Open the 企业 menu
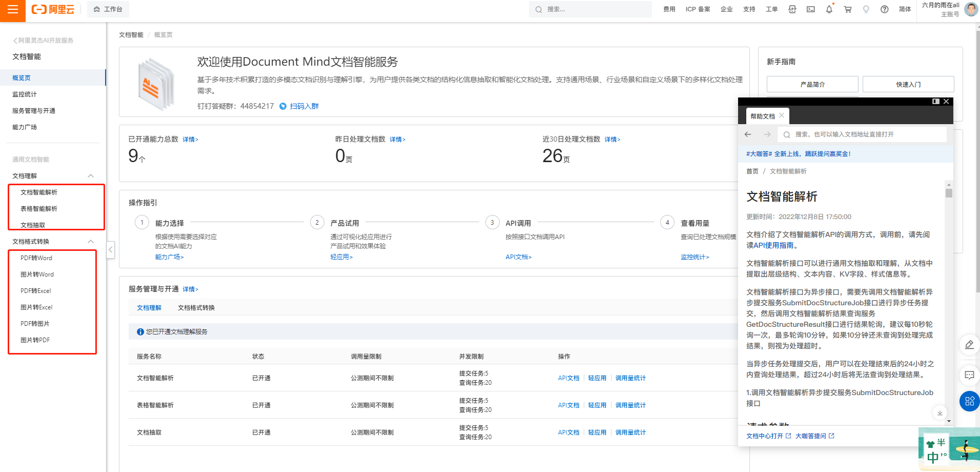This screenshot has width=980, height=472. (x=727, y=9)
